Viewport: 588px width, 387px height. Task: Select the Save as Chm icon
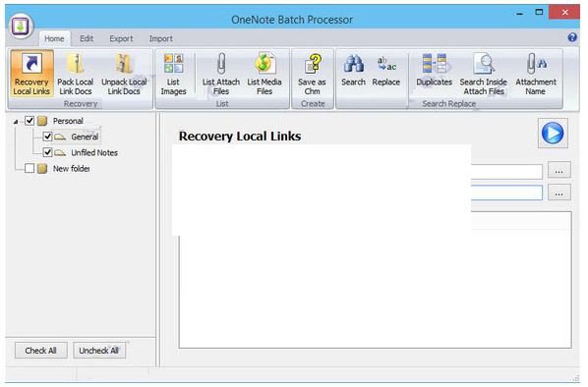tap(312, 74)
